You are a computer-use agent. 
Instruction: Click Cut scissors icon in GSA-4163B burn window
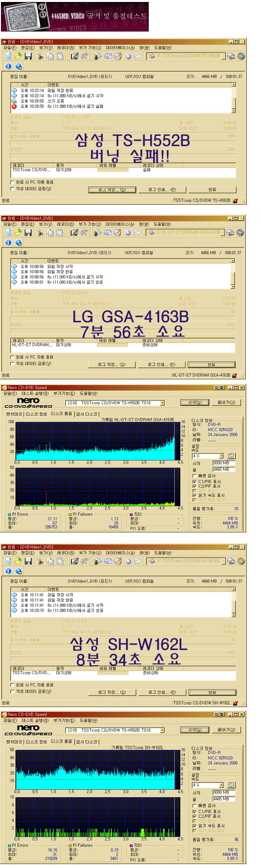click(x=40, y=232)
